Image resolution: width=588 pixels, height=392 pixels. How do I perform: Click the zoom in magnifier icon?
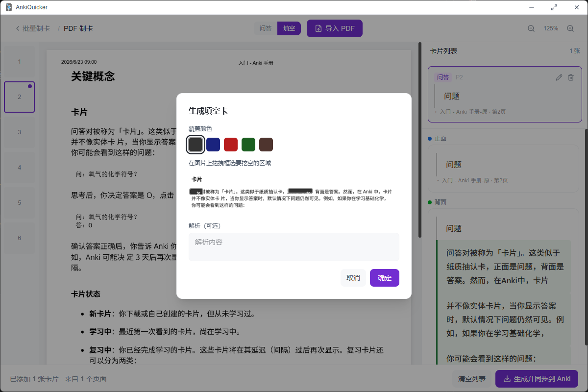pos(570,28)
